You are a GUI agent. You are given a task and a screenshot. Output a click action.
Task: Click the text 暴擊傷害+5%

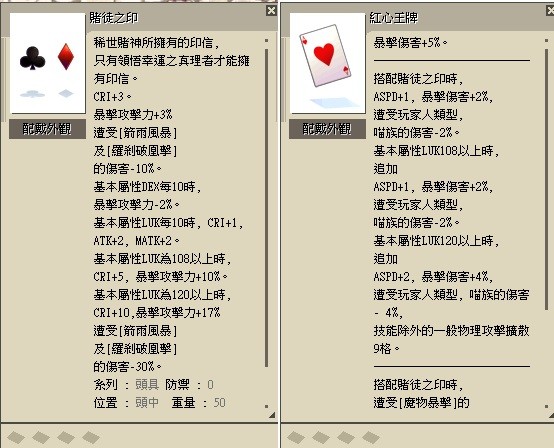click(x=410, y=43)
